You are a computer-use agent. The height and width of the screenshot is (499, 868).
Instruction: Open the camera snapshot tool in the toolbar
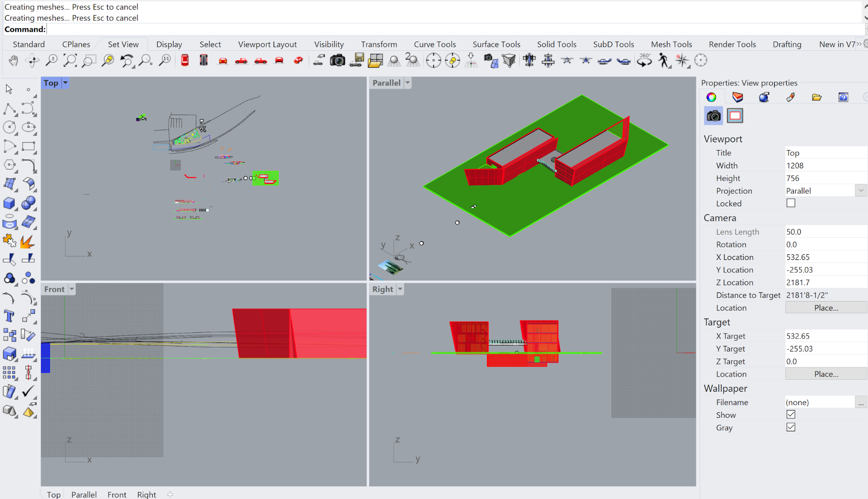tap(338, 60)
